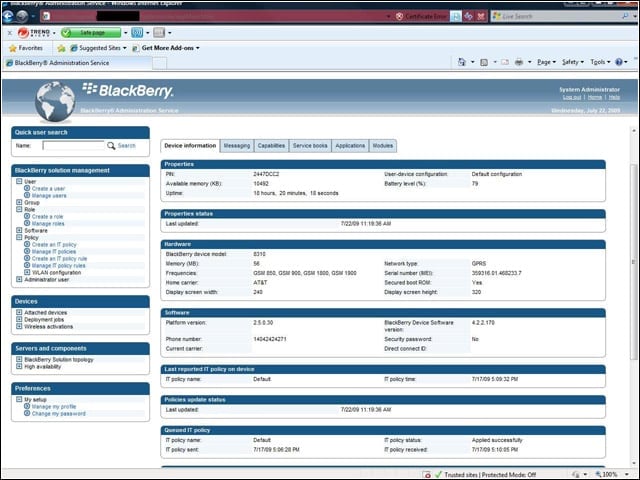Screen dimensions: 640x480
Task: Click the round icon beside Change my password
Action: [x=27, y=413]
